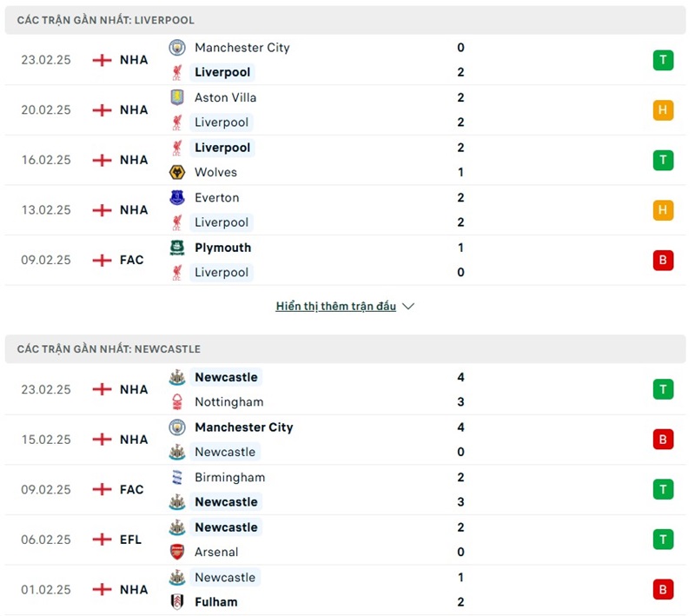Click the Nottingham club crest icon
Image resolution: width=695 pixels, height=616 pixels.
pyautogui.click(x=177, y=402)
